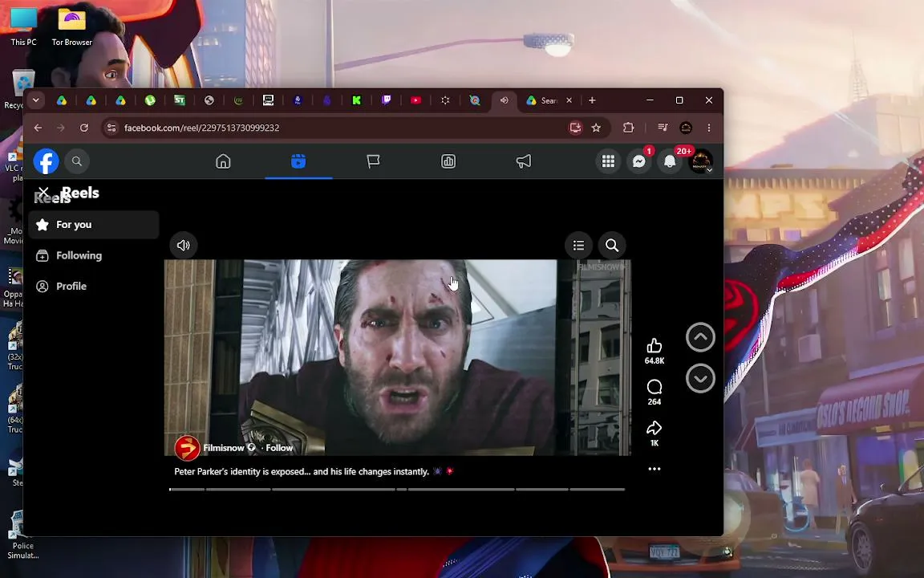Follow the Filmisnow page
Image resolution: width=924 pixels, height=578 pixels.
pyautogui.click(x=279, y=448)
